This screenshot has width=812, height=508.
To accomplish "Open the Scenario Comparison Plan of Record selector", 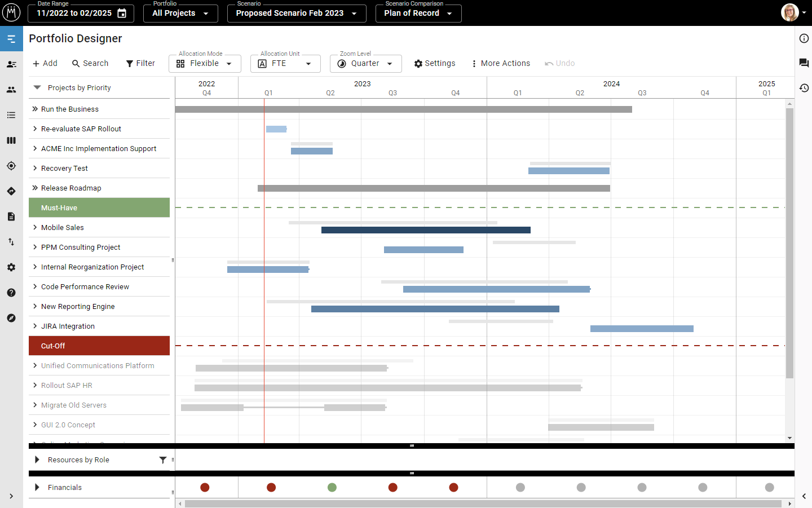I will click(418, 13).
